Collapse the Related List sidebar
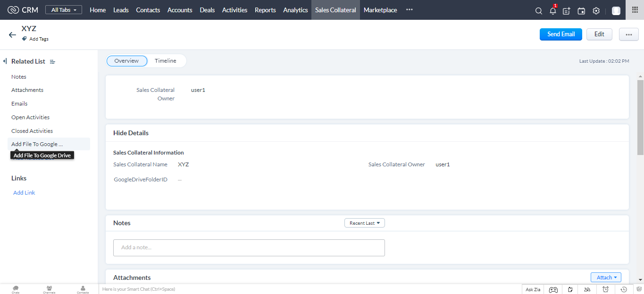The width and height of the screenshot is (644, 294). (x=5, y=61)
